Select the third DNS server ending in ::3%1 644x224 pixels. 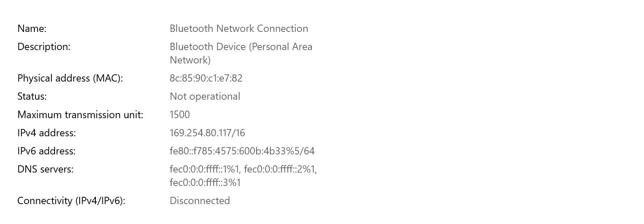coord(205,183)
